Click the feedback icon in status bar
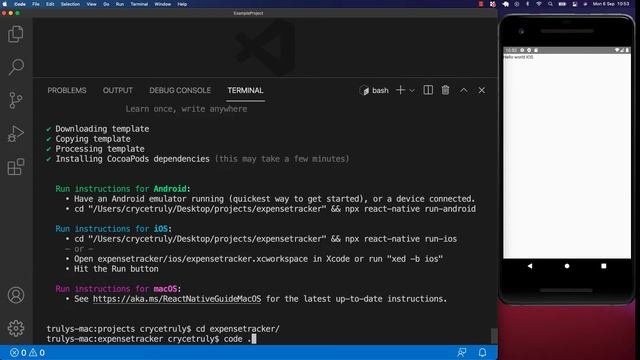This screenshot has width=640, height=360. [x=462, y=352]
